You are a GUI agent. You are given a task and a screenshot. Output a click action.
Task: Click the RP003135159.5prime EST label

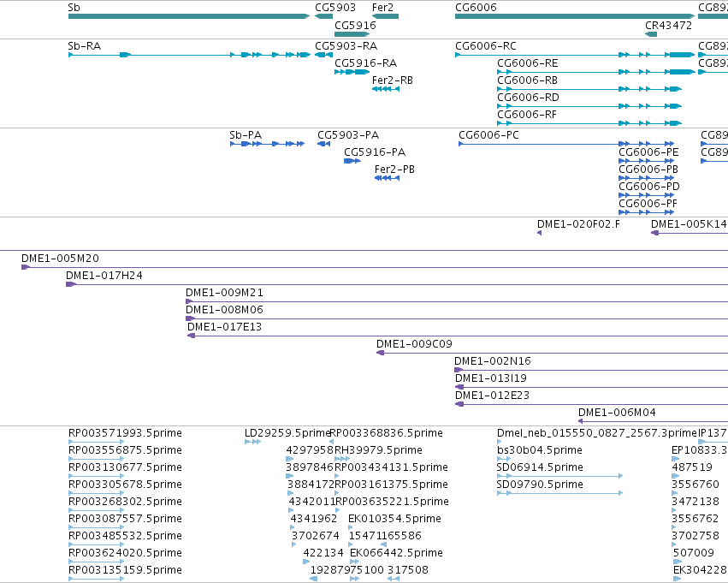[125, 570]
